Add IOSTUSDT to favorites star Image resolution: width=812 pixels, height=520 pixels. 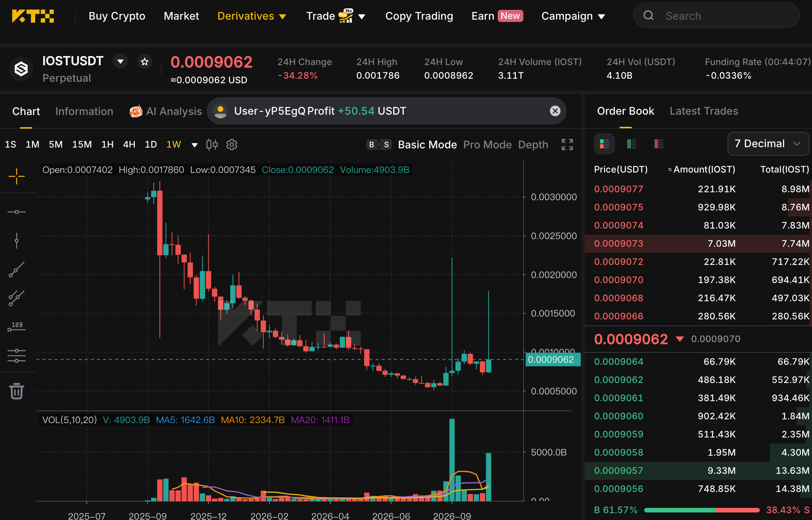tap(145, 62)
